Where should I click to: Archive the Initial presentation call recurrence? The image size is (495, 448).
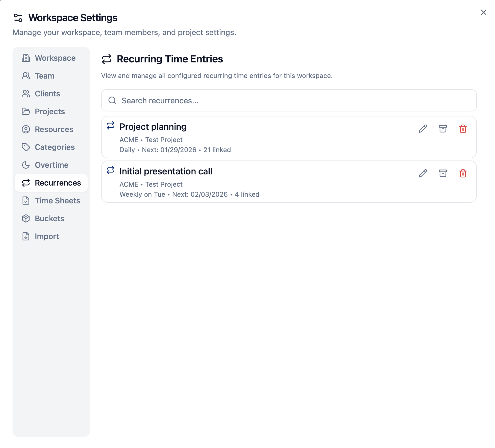pos(443,173)
